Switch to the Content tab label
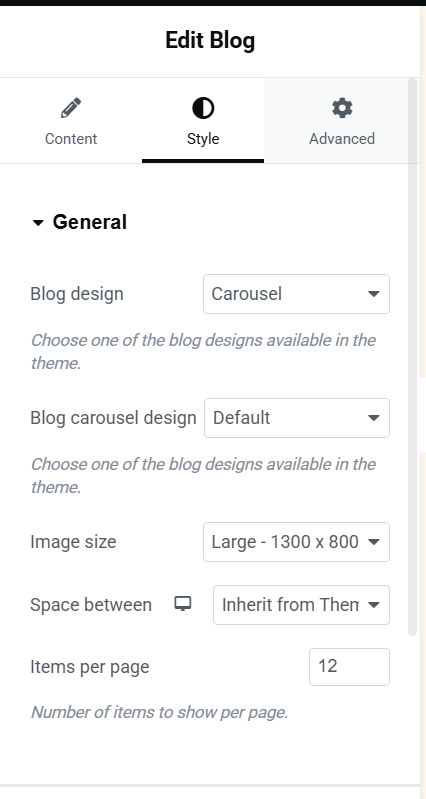This screenshot has height=799, width=426. (71, 139)
